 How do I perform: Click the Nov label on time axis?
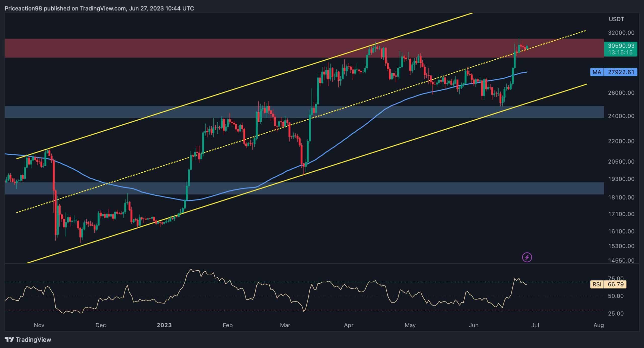(x=39, y=325)
